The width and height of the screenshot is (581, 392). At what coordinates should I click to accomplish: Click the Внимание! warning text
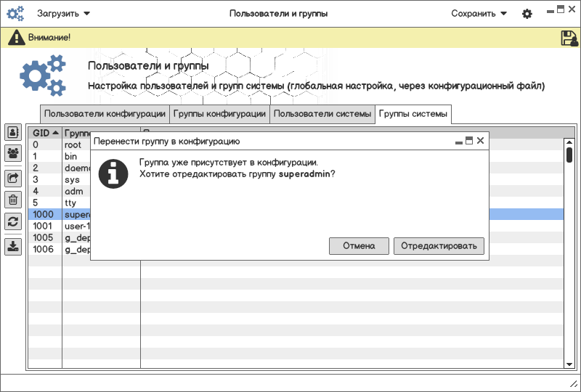(x=49, y=38)
